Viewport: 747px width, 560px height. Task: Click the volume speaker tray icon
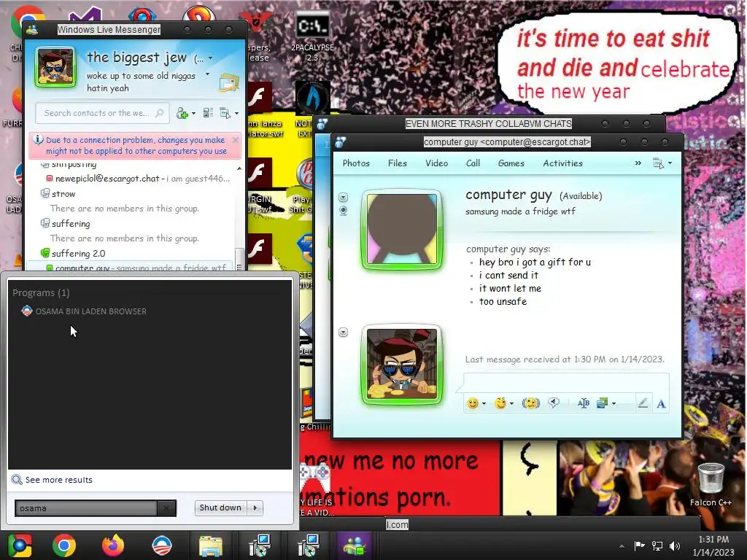tap(675, 545)
